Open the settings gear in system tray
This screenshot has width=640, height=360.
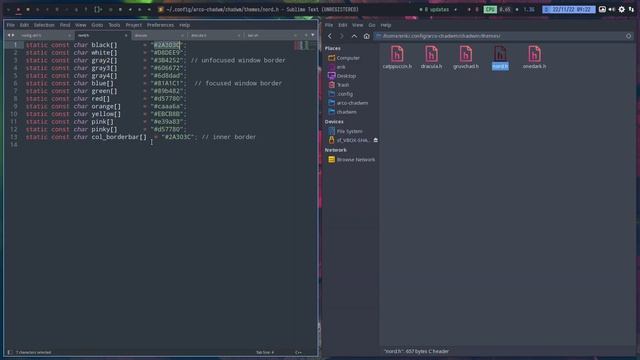(x=622, y=9)
